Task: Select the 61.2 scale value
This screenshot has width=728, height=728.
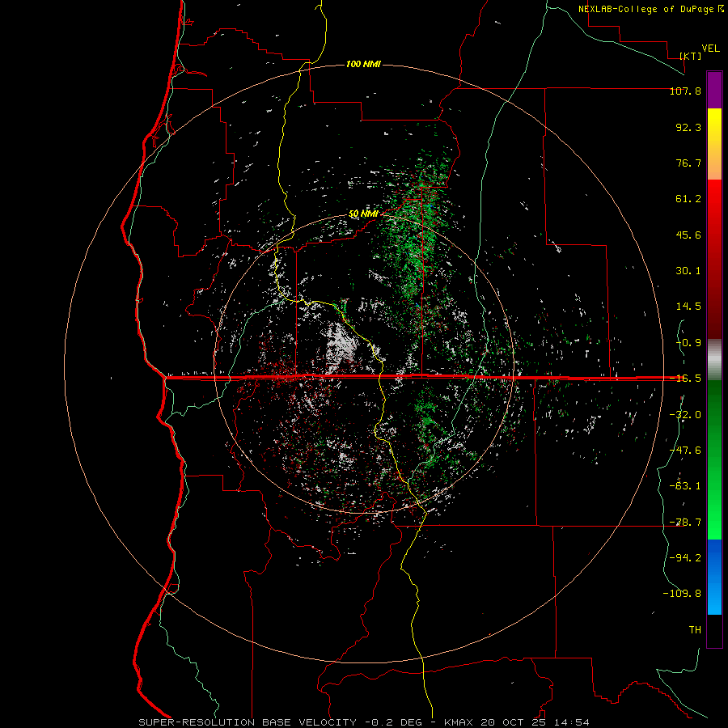Action: tap(688, 199)
